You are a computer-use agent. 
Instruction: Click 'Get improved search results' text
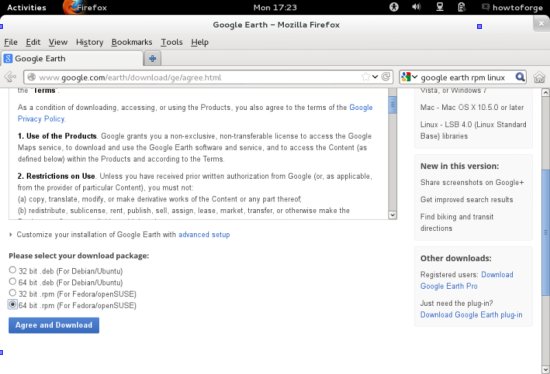(x=467, y=200)
